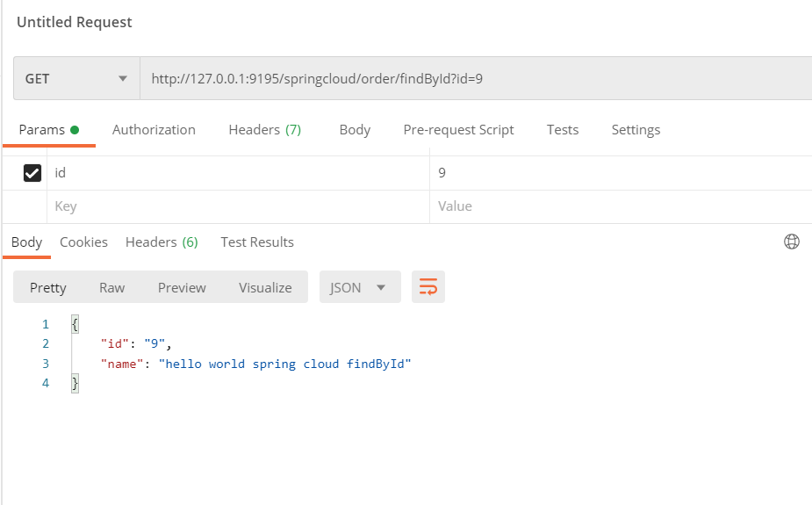This screenshot has width=812, height=505.
Task: Click the "id" key in response
Action: tap(114, 343)
